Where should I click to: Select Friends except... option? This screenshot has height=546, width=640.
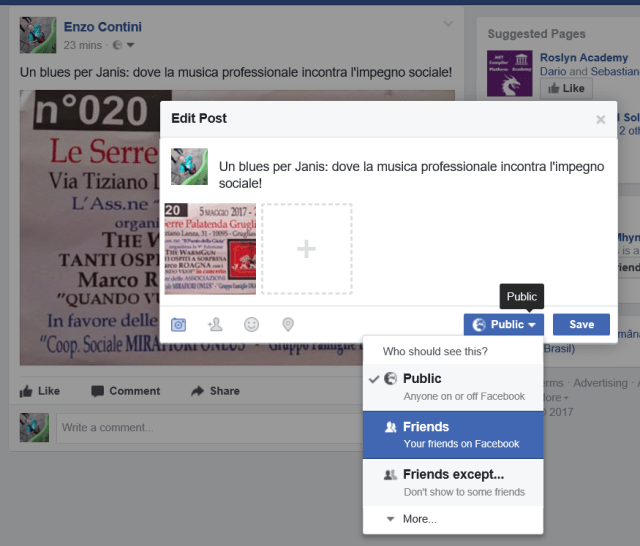pyautogui.click(x=453, y=482)
